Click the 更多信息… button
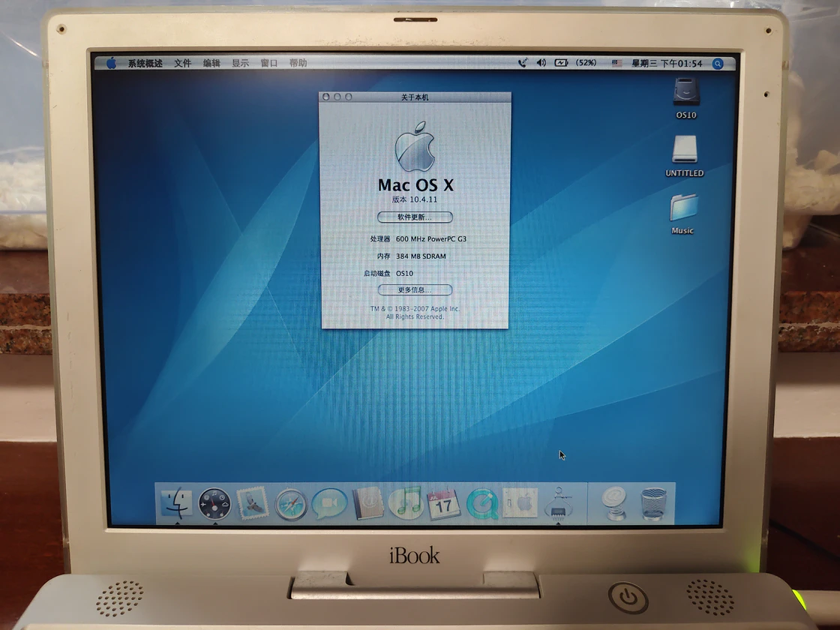This screenshot has height=630, width=840. (415, 289)
